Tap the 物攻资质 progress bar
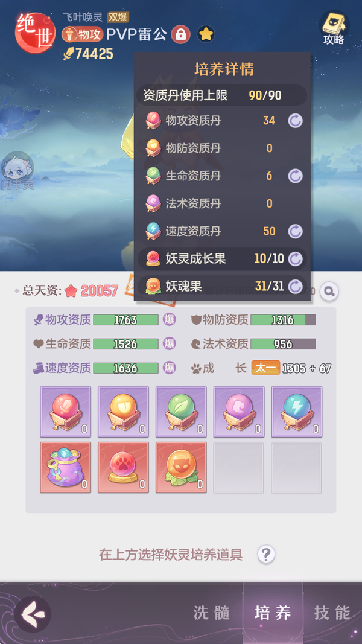362x644 pixels. coord(125,320)
